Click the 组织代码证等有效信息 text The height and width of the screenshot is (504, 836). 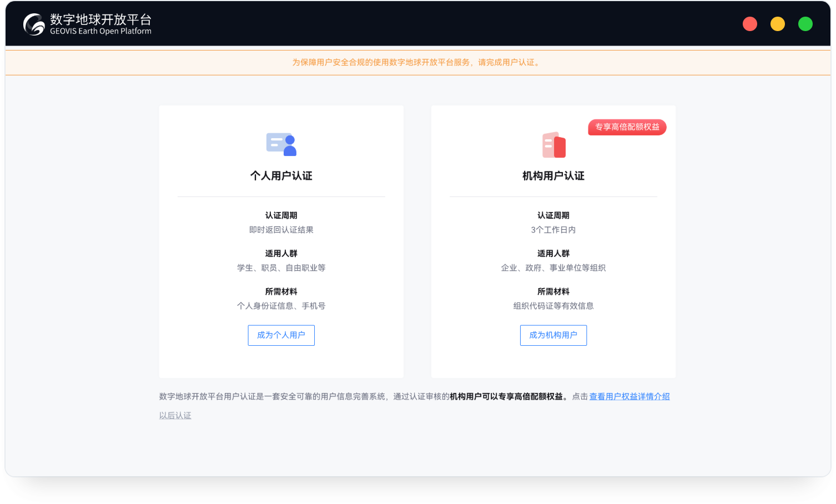click(x=553, y=306)
